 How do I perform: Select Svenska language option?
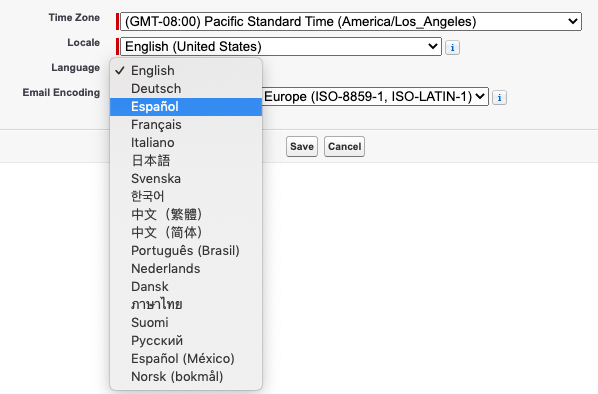point(186,179)
